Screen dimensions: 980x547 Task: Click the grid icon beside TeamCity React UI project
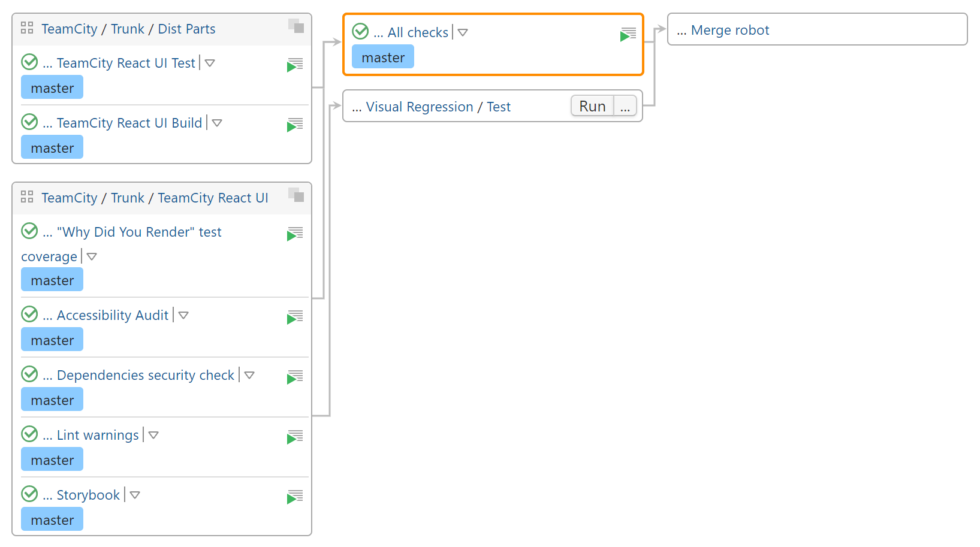coord(26,197)
